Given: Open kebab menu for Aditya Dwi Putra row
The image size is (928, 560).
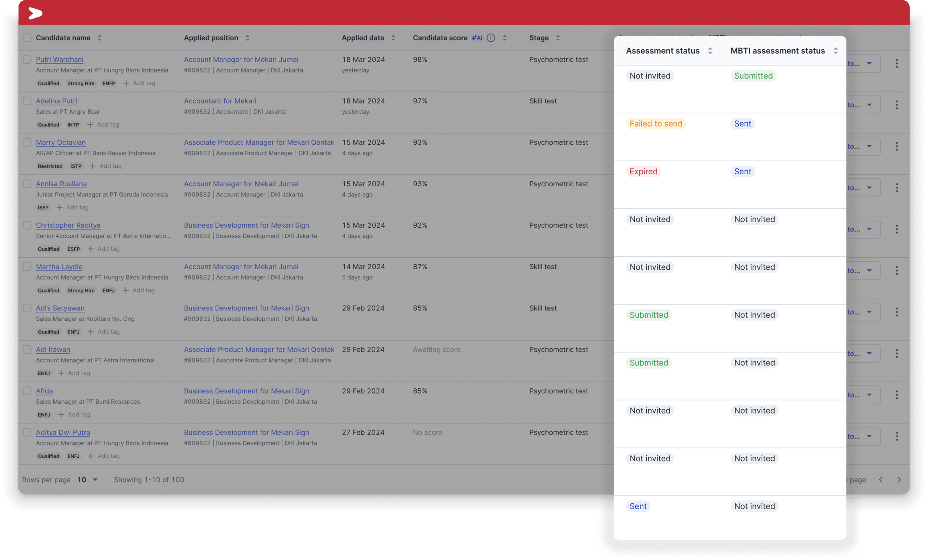Looking at the screenshot, I should 897,436.
